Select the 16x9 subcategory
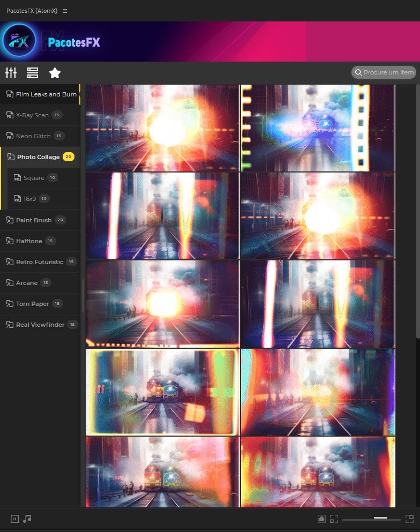This screenshot has height=532, width=420. point(28,199)
